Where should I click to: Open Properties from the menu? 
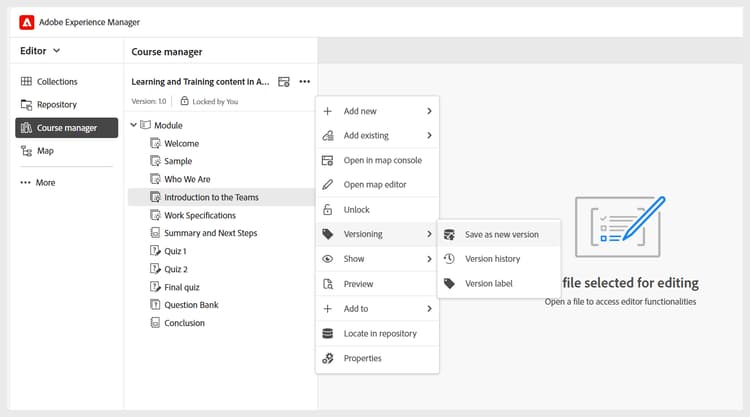pos(362,358)
